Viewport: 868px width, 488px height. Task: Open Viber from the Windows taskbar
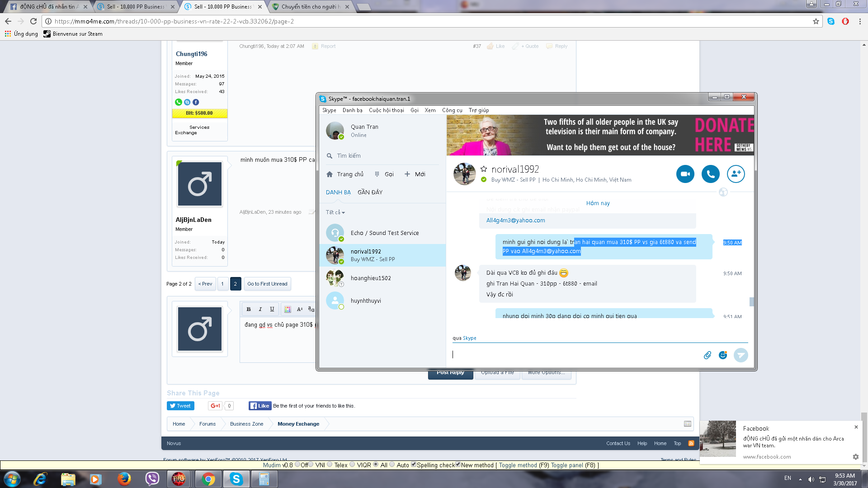152,479
